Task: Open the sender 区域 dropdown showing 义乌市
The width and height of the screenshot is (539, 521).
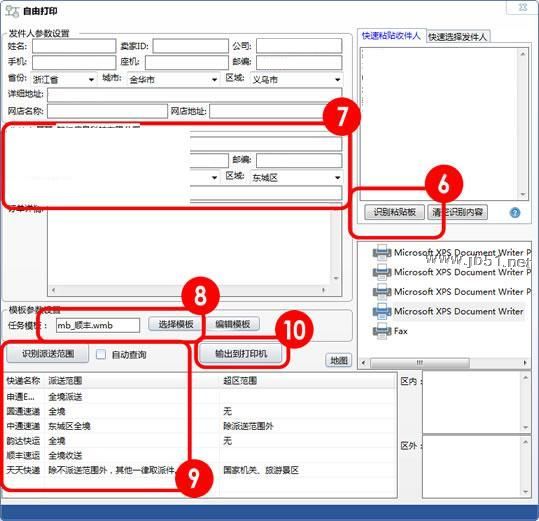Action: pos(296,79)
